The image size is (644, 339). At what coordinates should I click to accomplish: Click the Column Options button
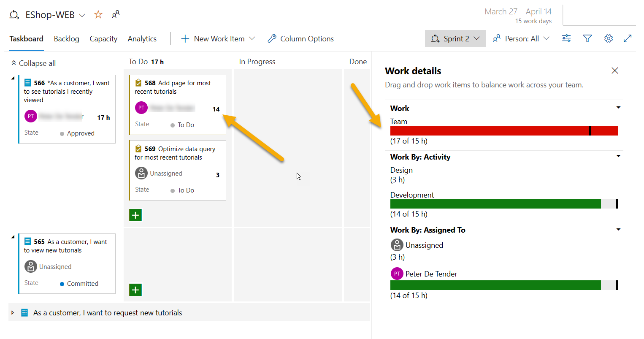click(300, 39)
